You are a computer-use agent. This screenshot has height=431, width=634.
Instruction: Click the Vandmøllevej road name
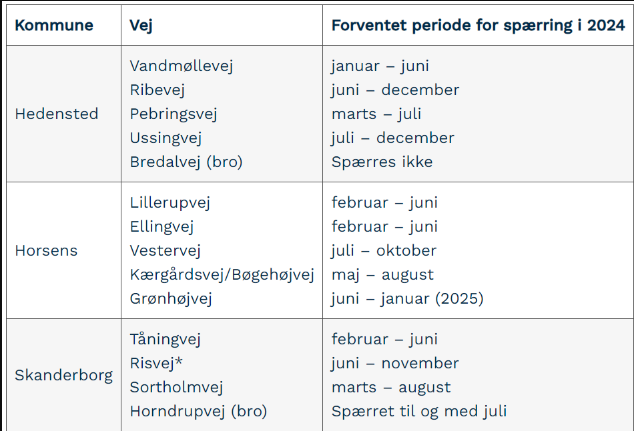click(x=181, y=66)
